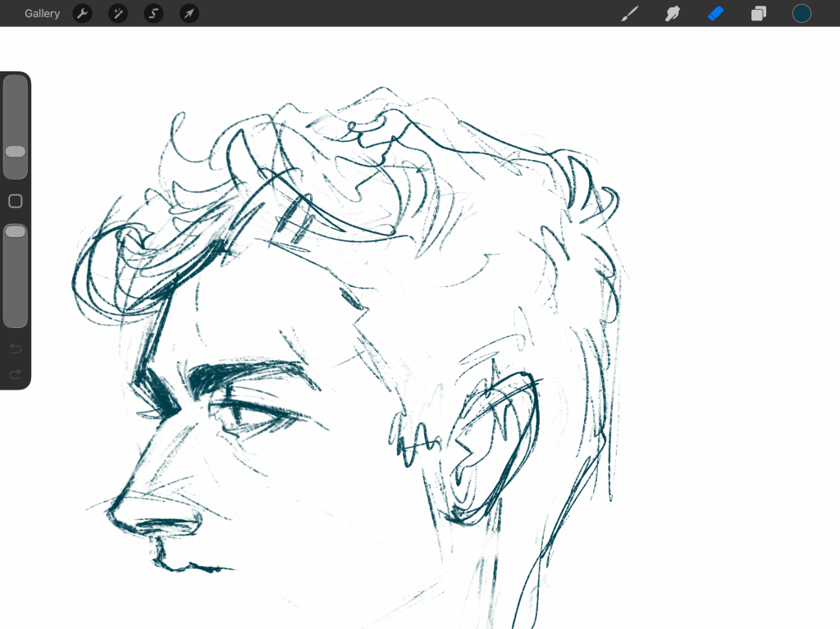Image resolution: width=840 pixels, height=629 pixels.
Task: Click the brush opacity slider handle
Action: [x=16, y=232]
